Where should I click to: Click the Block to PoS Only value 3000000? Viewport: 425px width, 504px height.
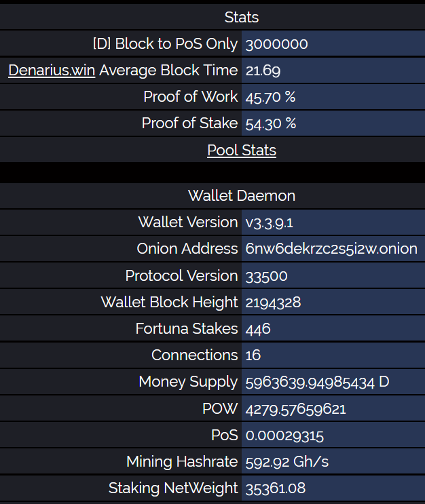point(277,44)
